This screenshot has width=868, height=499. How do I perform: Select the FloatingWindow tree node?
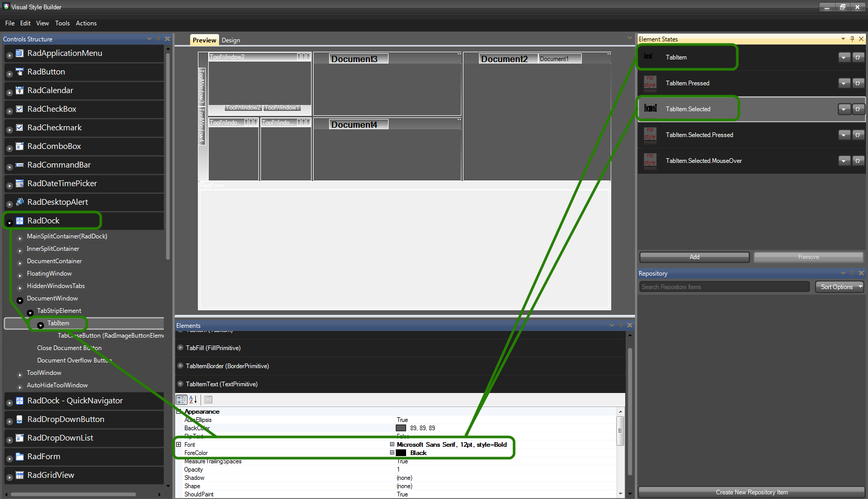click(x=49, y=274)
